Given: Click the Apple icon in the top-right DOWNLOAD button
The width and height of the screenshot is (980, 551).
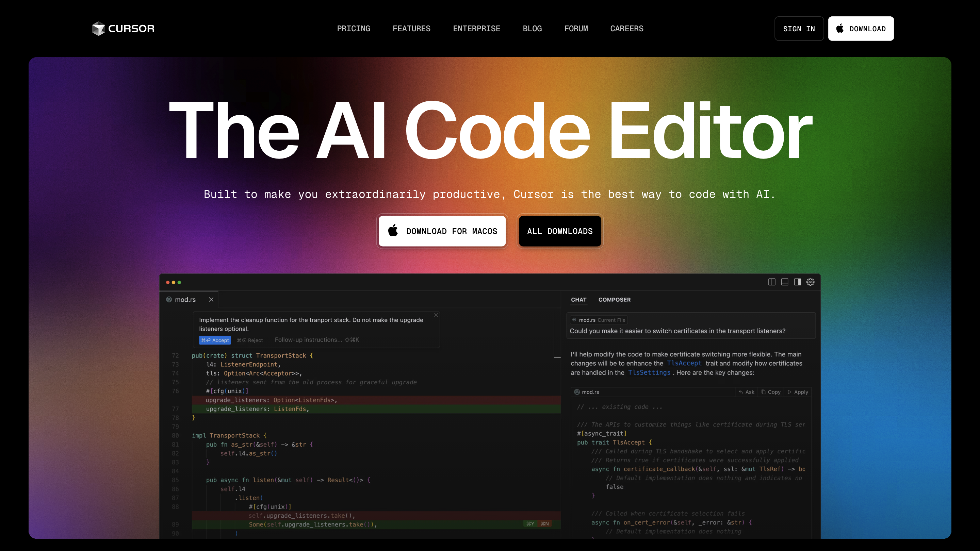Looking at the screenshot, I should (x=840, y=29).
